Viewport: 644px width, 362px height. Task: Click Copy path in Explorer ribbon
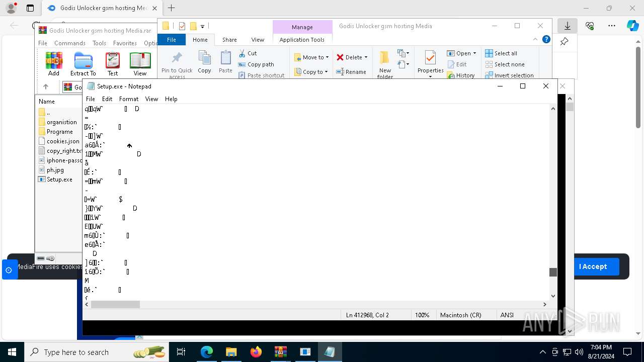(x=256, y=64)
